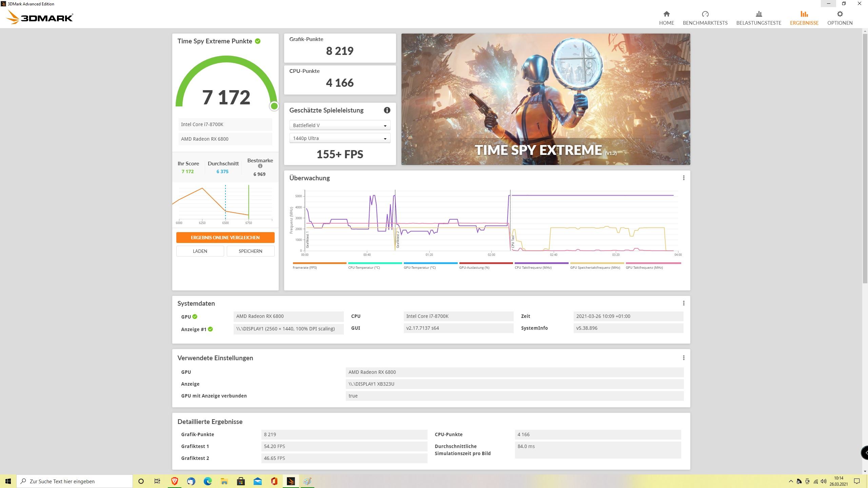Click the Bestmarke info icon

[260, 166]
